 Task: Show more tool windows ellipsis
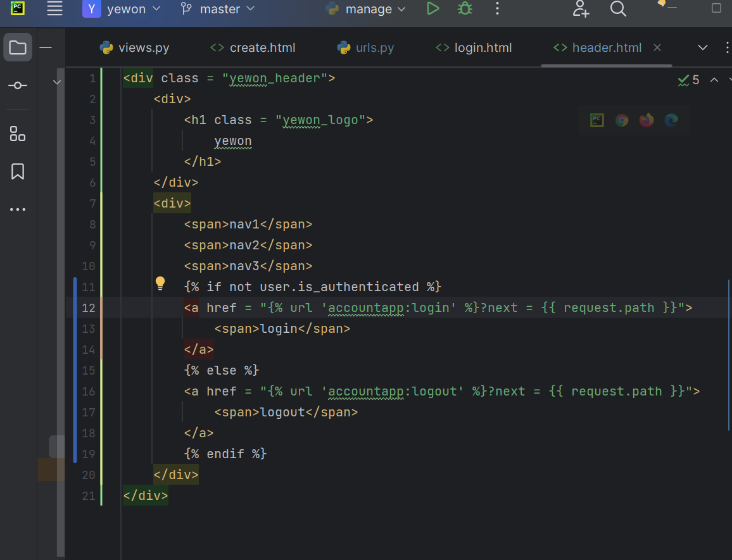[x=18, y=209]
